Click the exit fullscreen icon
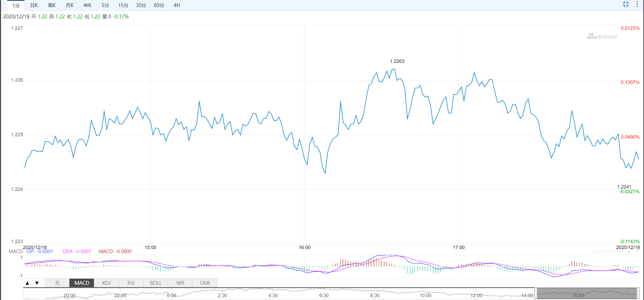This screenshot has width=644, height=300. (x=626, y=4)
